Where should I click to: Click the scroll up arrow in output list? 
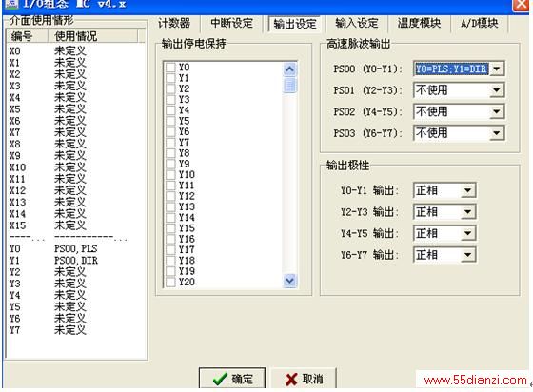pyautogui.click(x=289, y=69)
